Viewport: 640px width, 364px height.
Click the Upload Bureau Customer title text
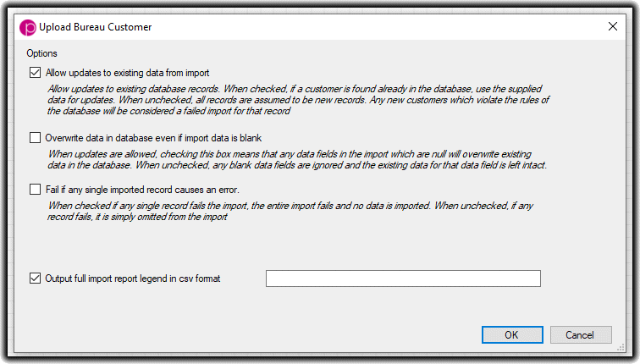(x=96, y=27)
